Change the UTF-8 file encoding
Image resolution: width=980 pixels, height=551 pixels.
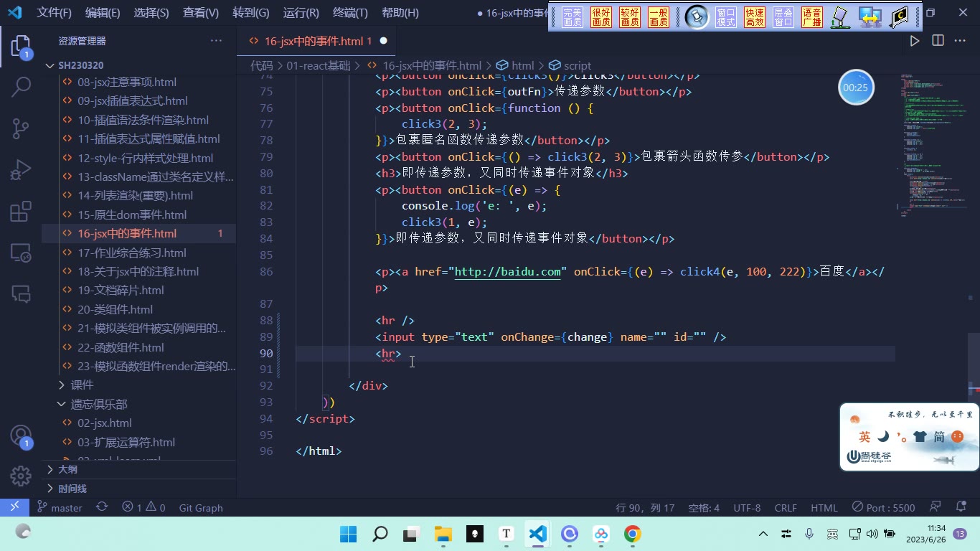pyautogui.click(x=747, y=507)
